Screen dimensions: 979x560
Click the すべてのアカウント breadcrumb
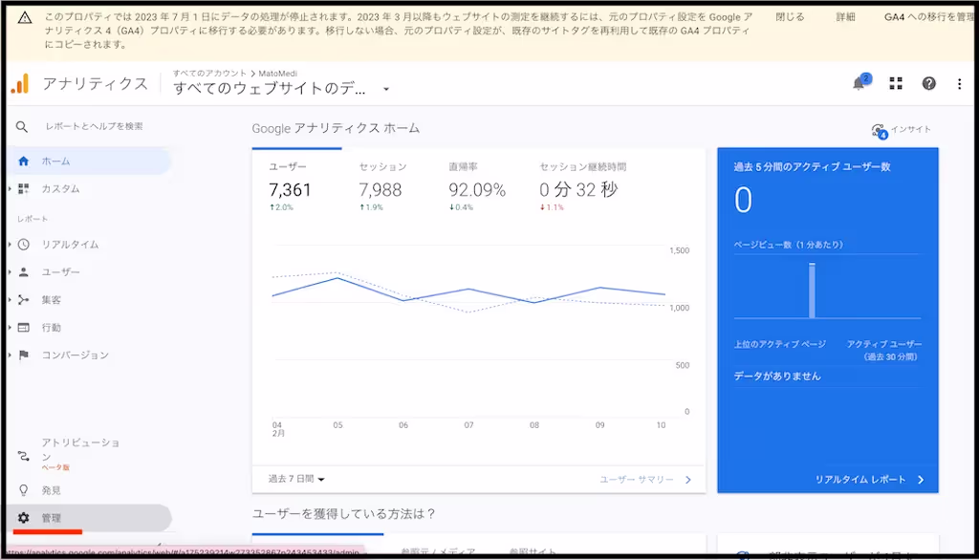tap(209, 73)
